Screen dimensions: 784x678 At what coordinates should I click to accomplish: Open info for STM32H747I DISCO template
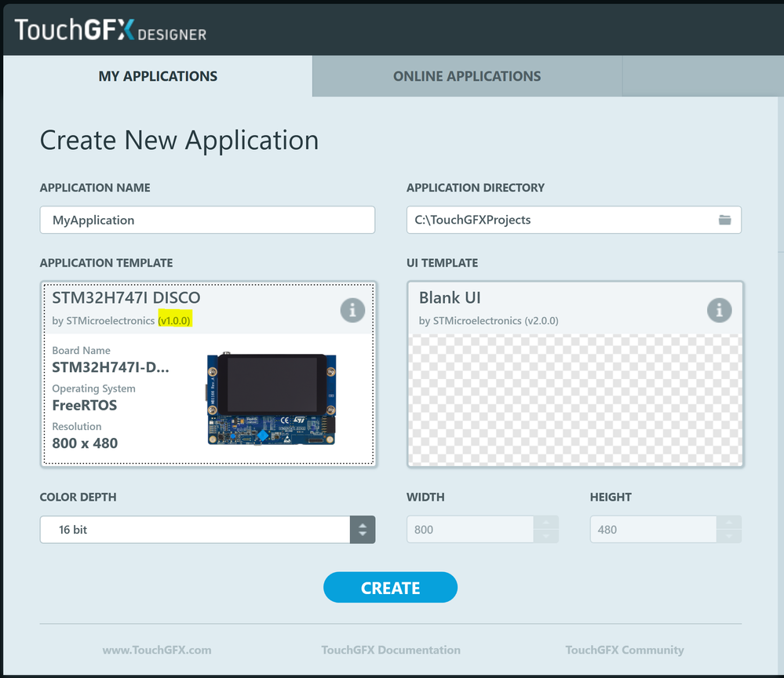point(352,311)
